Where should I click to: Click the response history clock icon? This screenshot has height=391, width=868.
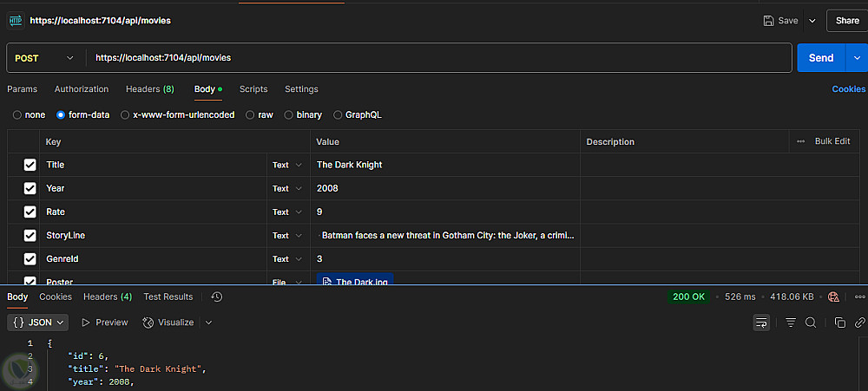pyautogui.click(x=217, y=297)
